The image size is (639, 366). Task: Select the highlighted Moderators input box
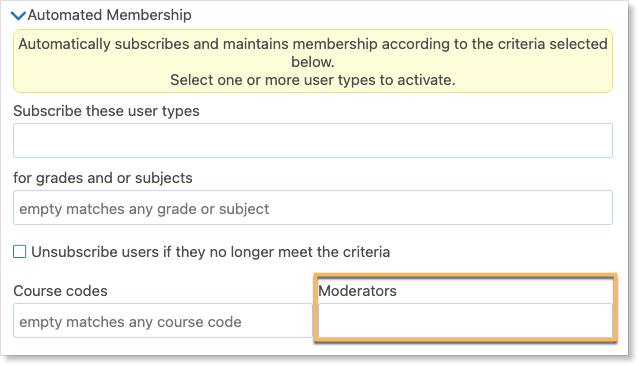point(465,320)
